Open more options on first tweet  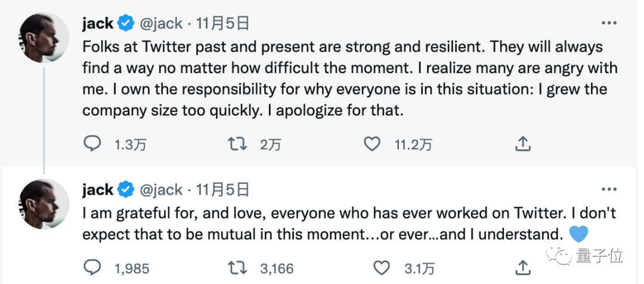[x=608, y=24]
